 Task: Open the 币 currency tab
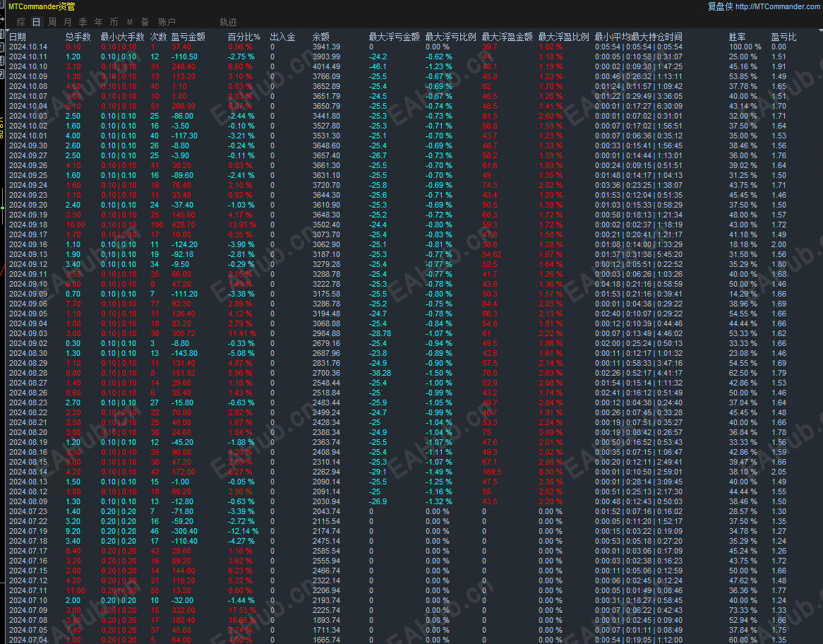[x=114, y=22]
